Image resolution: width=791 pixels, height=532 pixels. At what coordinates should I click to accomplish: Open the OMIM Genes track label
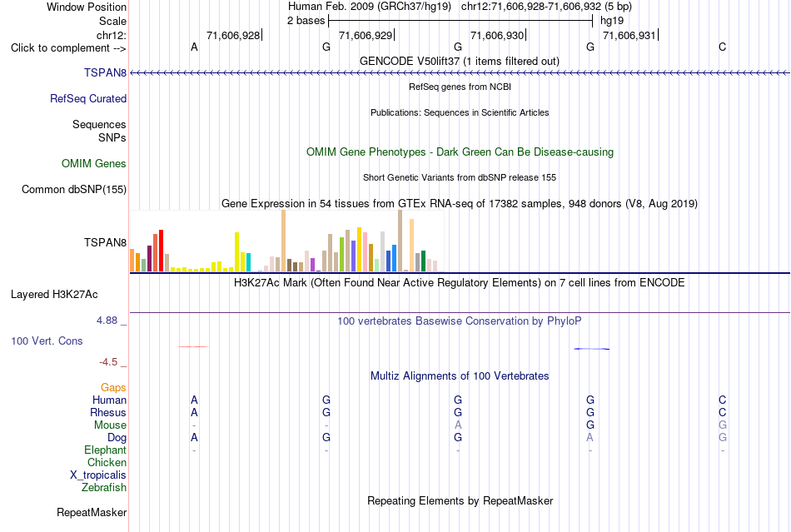pos(94,163)
